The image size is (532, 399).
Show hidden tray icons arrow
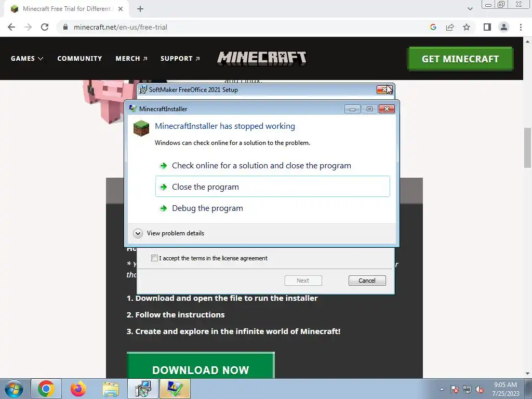[x=442, y=389]
